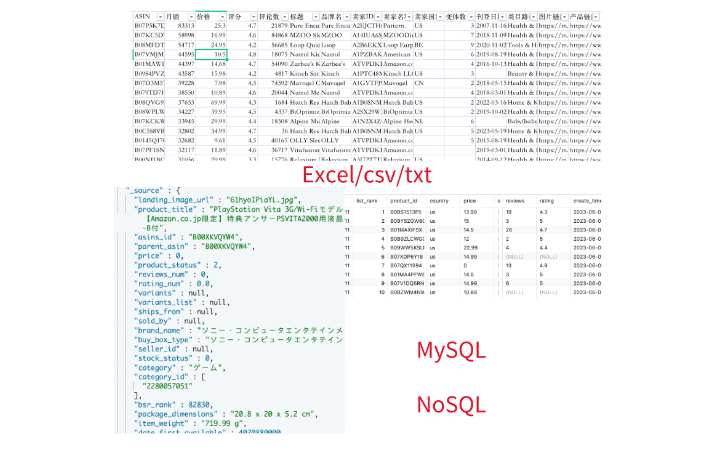Select the "asins_id" JSON line

pyautogui.click(x=188, y=237)
